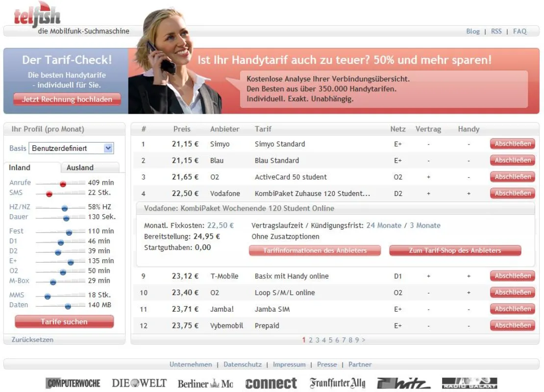Sort by the Anbieter column header
This screenshot has width=544, height=392.
pos(224,129)
